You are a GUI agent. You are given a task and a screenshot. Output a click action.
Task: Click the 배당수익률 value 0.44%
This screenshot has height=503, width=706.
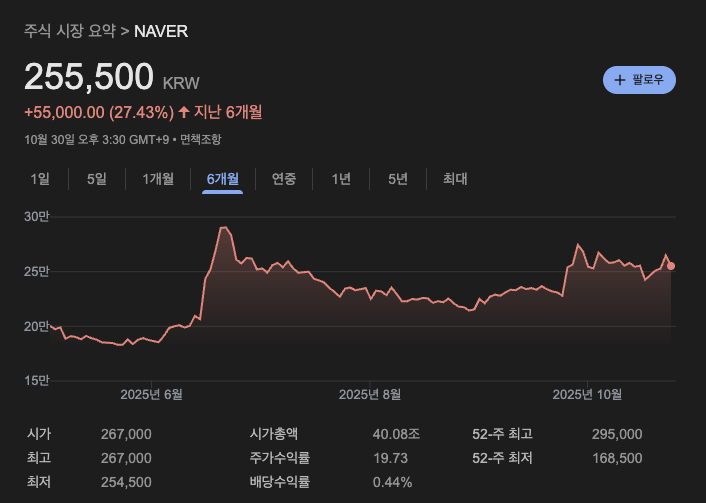click(392, 482)
